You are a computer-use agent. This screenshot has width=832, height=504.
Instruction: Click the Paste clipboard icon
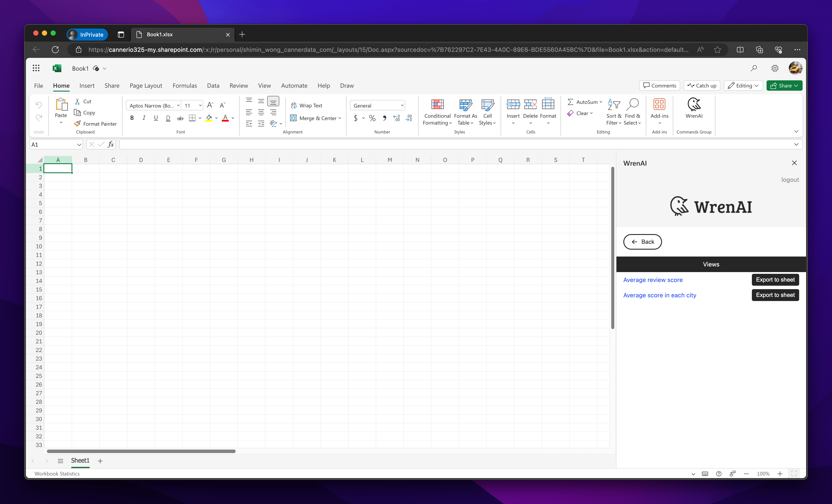(61, 104)
